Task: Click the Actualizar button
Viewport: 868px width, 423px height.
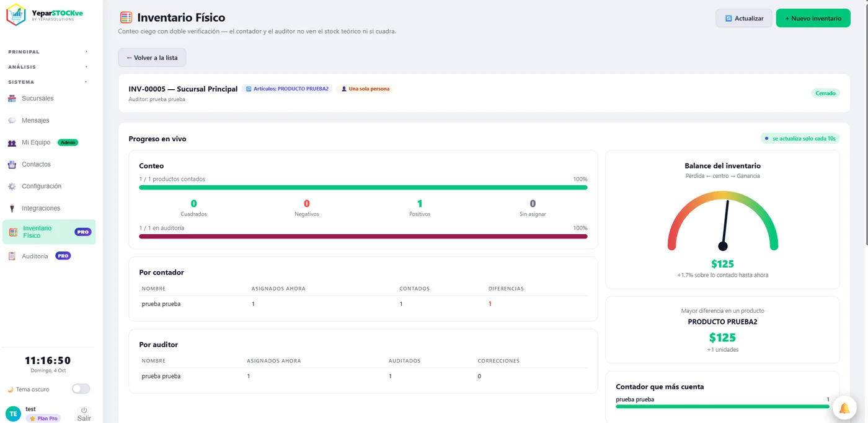Action: 743,19
